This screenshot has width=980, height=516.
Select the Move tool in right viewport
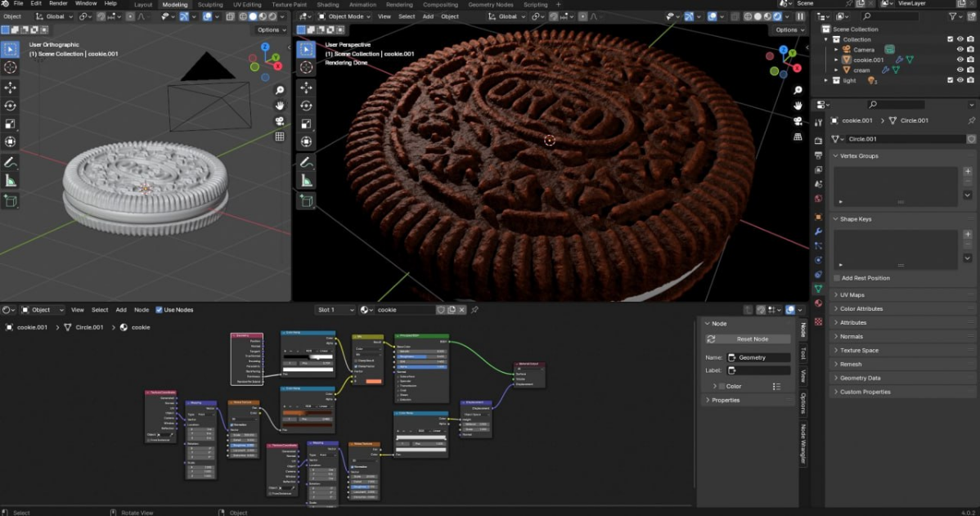pos(306,87)
